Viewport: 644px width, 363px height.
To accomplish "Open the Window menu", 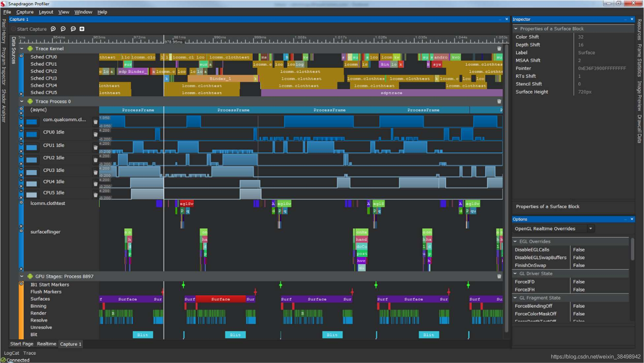I will click(x=83, y=12).
